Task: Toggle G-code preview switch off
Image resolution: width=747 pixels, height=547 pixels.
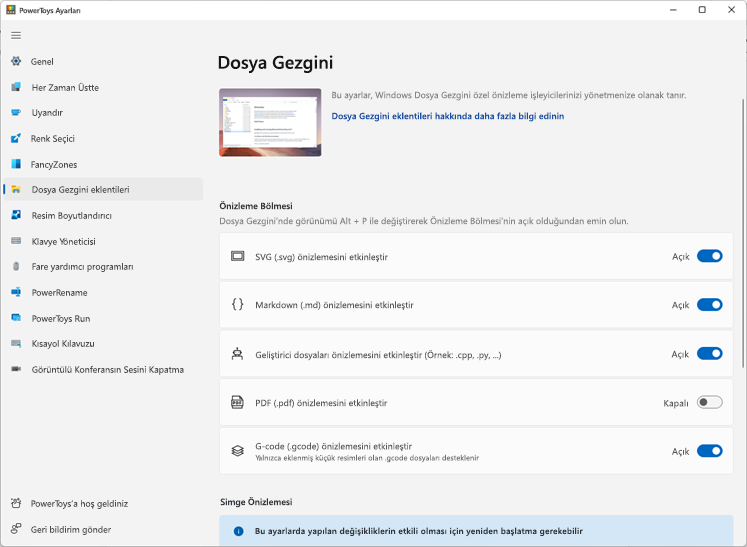Action: tap(709, 451)
